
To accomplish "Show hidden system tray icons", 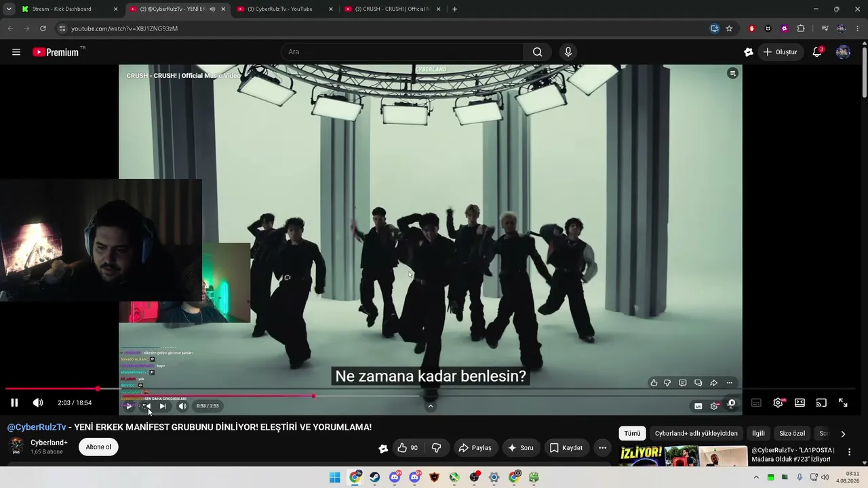I will pyautogui.click(x=756, y=477).
